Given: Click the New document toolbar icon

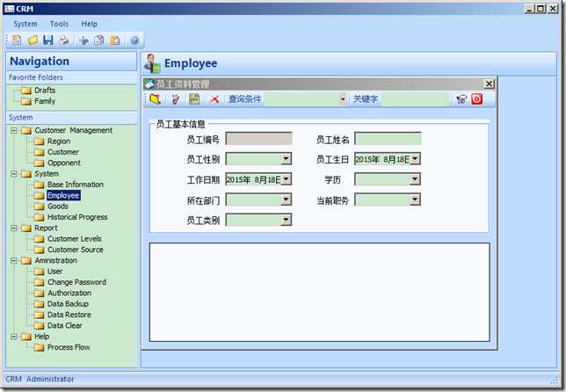Looking at the screenshot, I should point(17,40).
